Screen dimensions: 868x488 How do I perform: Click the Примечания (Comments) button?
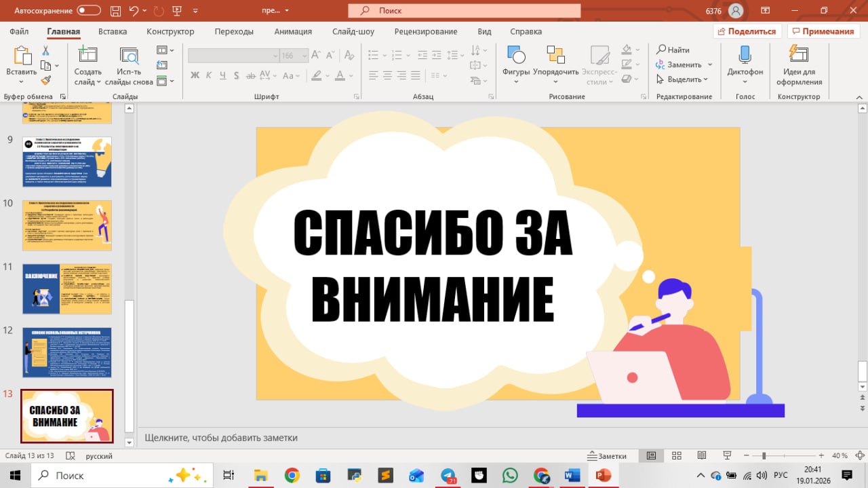coord(823,31)
